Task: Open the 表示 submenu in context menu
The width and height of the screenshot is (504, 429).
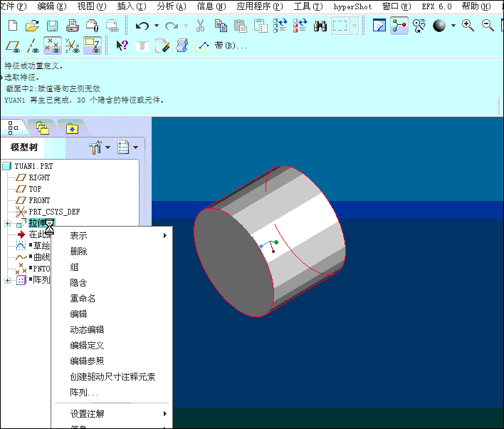Action: pyautogui.click(x=112, y=236)
